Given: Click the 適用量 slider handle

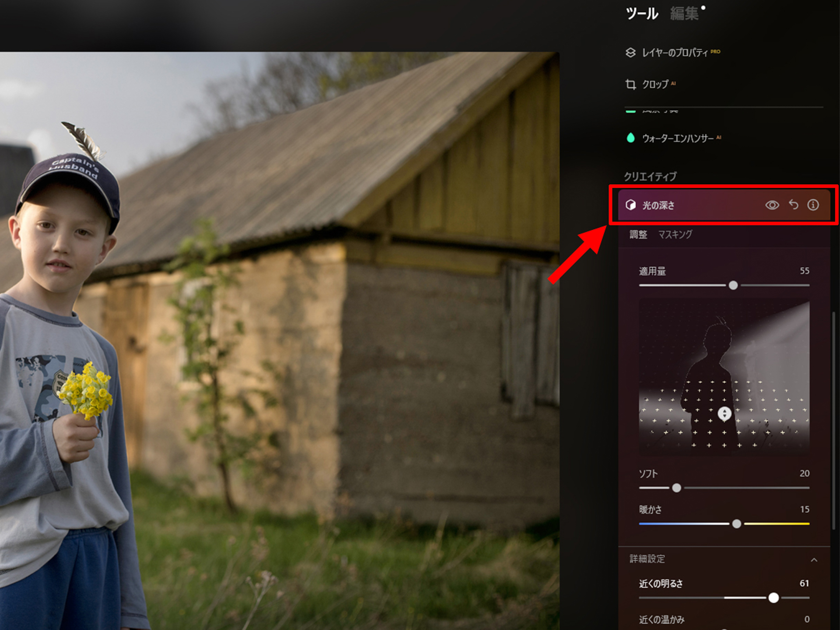Looking at the screenshot, I should [x=733, y=285].
